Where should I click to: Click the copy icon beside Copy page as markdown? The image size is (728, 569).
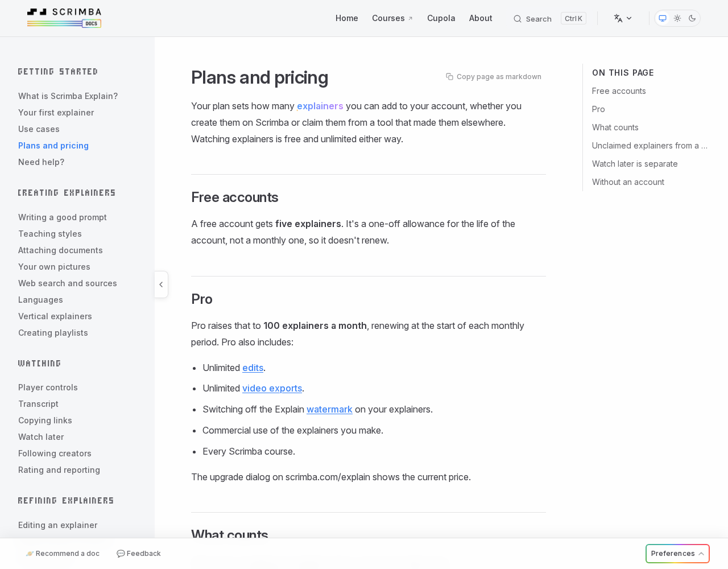tap(449, 76)
